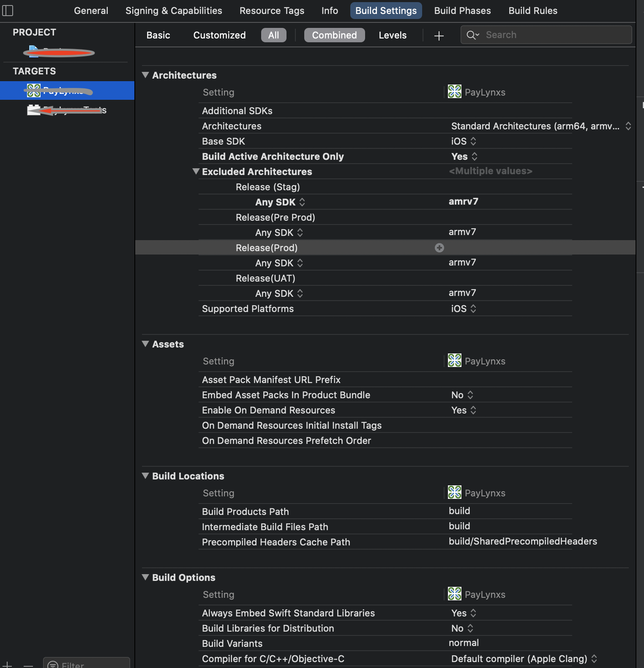Open Resource Tags tab
644x668 pixels.
272,11
